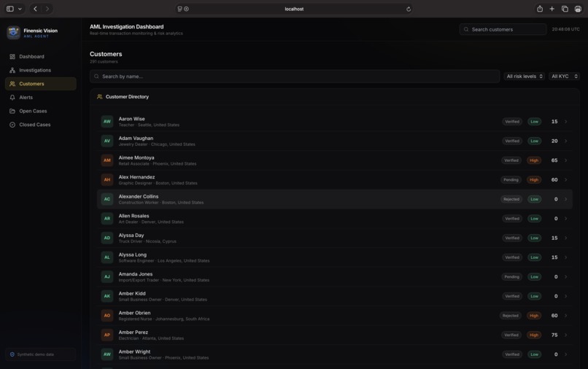Screen dimensions: 588x369
Task: Click Amber Perez AP avatar
Action: tap(107, 335)
